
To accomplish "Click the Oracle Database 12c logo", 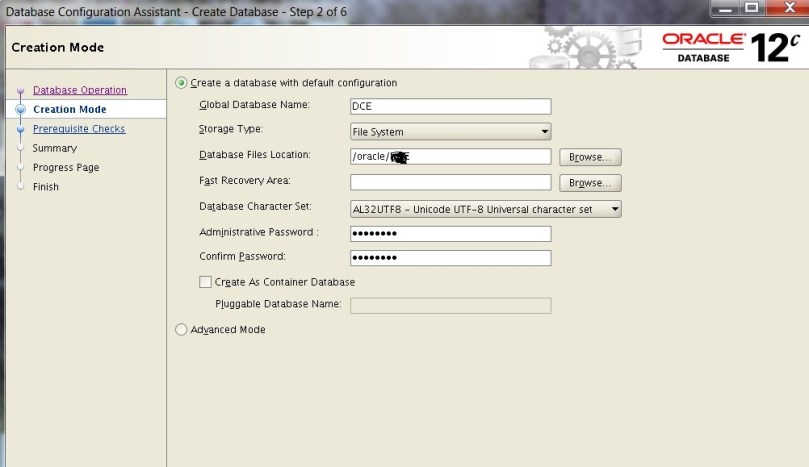I will pos(731,47).
